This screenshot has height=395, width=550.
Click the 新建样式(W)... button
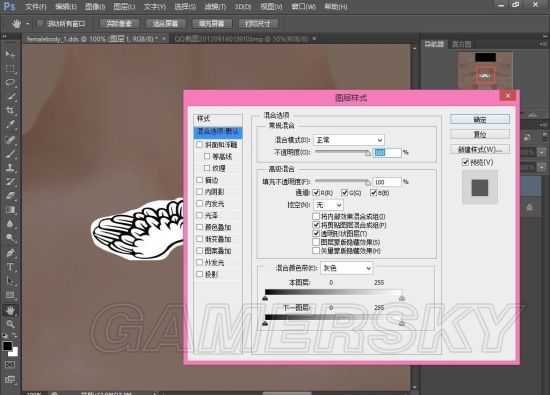480,149
